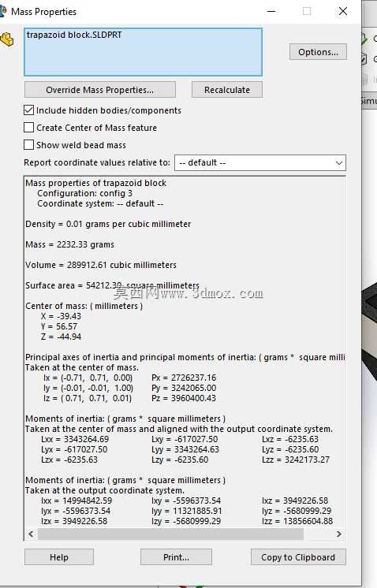377x588 pixels.
Task: Click Configuration: config 3 line
Action: point(84,193)
